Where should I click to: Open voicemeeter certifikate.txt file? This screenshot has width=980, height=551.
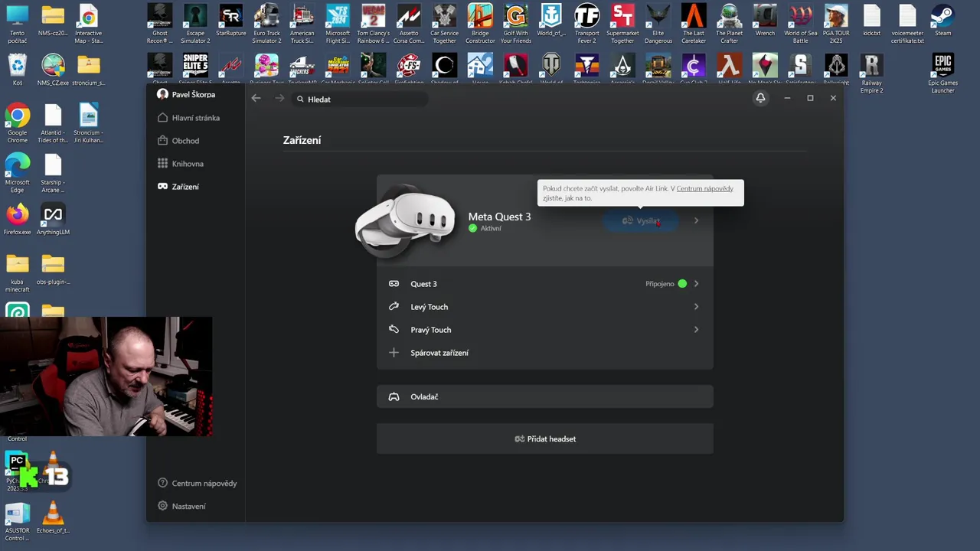pyautogui.click(x=907, y=23)
